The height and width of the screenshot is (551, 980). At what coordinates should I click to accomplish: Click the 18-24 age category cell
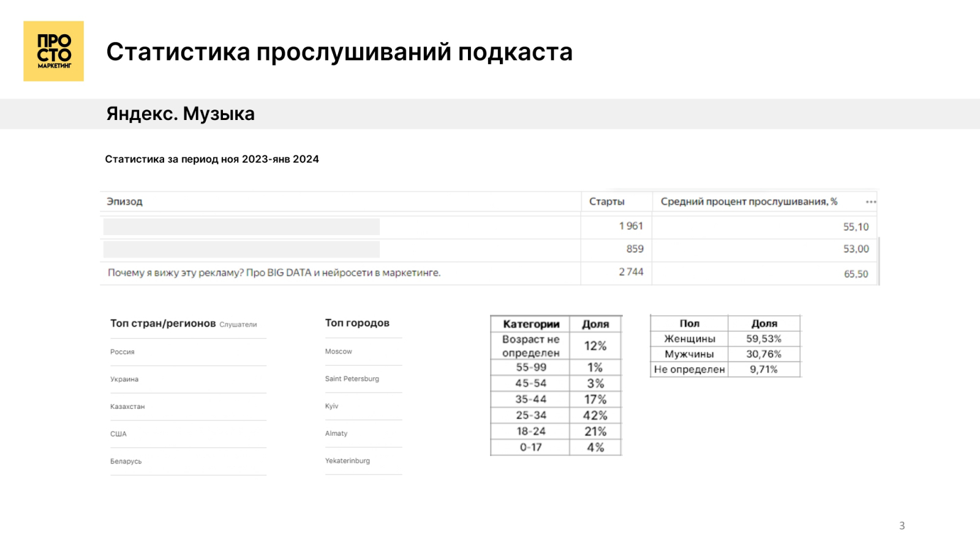pyautogui.click(x=531, y=431)
